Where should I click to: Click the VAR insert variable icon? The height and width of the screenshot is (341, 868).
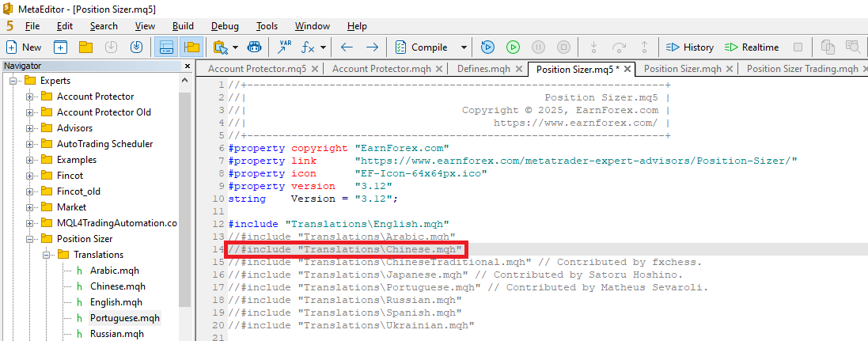tap(285, 47)
